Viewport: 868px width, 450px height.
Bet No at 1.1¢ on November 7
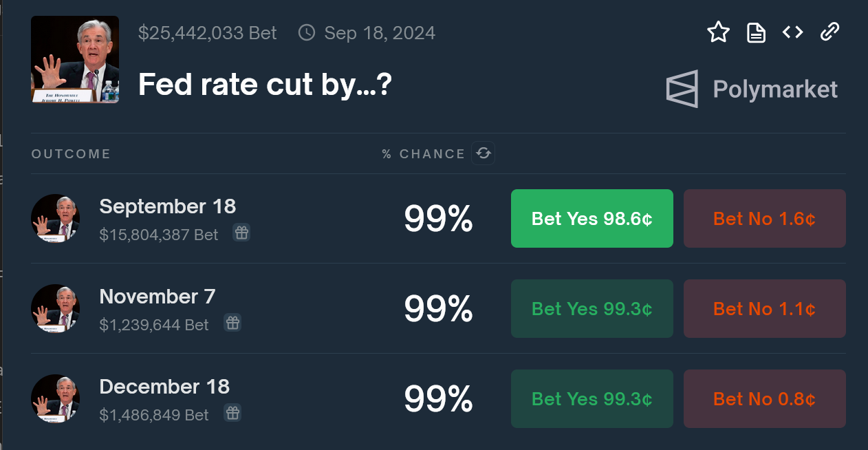(x=764, y=308)
